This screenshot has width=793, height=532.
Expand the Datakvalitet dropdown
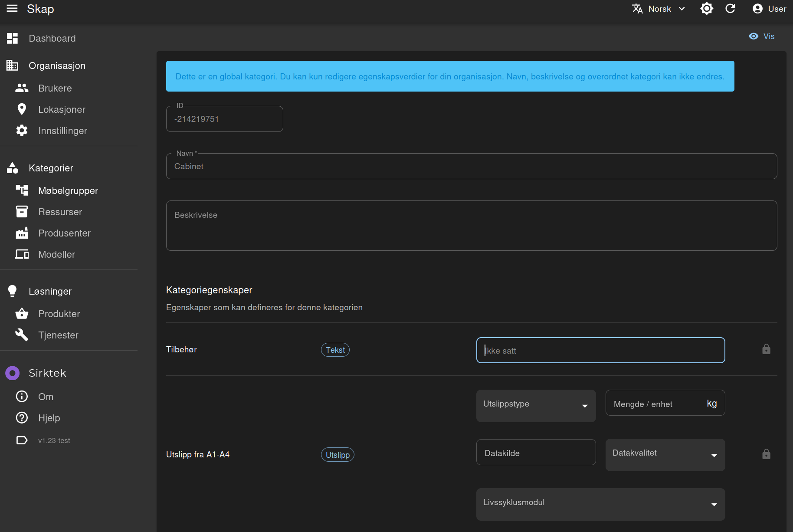tap(665, 455)
